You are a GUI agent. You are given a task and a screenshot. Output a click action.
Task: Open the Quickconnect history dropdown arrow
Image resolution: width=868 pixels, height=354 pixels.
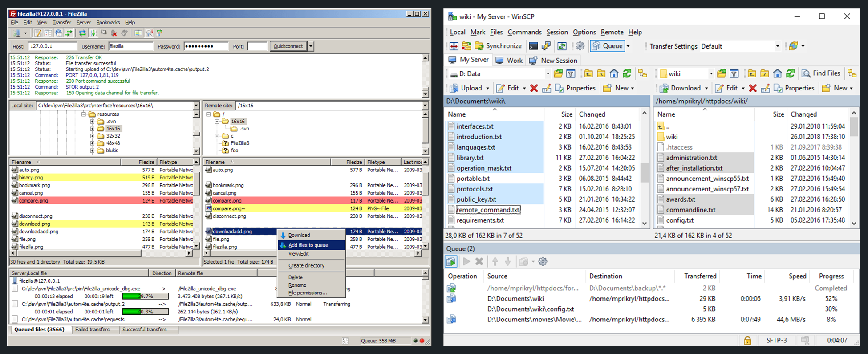point(311,46)
